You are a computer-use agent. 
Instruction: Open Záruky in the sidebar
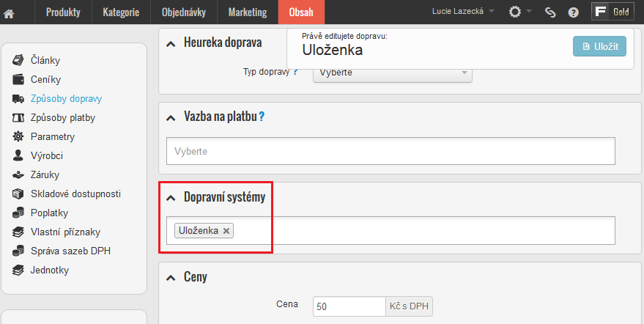pyautogui.click(x=45, y=174)
